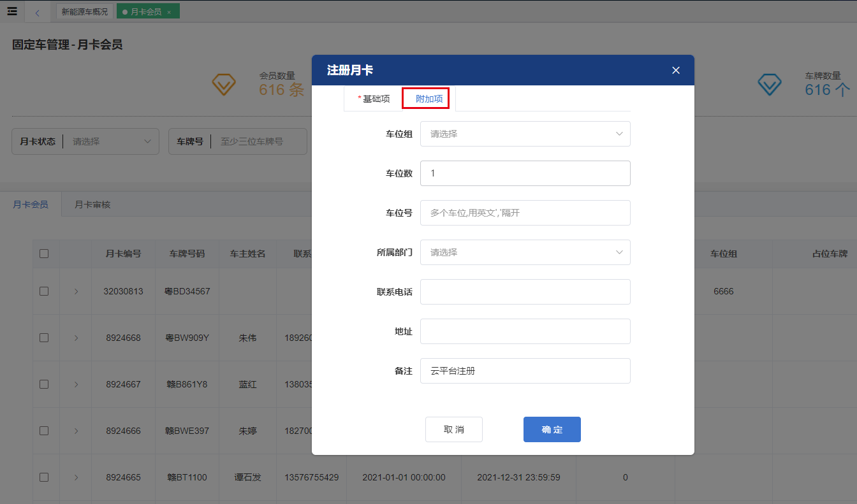The image size is (857, 504).
Task: Click the 备注 field with 云平台注册
Action: 525,371
